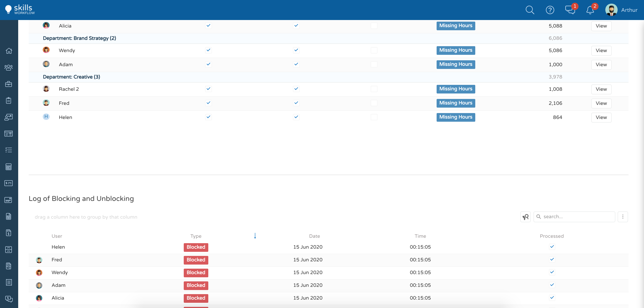The width and height of the screenshot is (644, 308).
Task: Open the Jobs briefcase icon in sidebar
Action: point(9,84)
